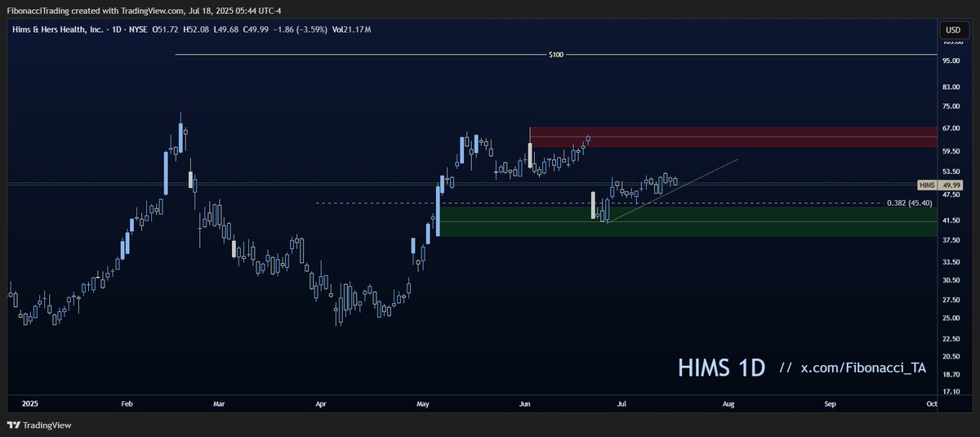The width and height of the screenshot is (980, 437).
Task: Click the HIMS 1D chart caption
Action: click(721, 368)
